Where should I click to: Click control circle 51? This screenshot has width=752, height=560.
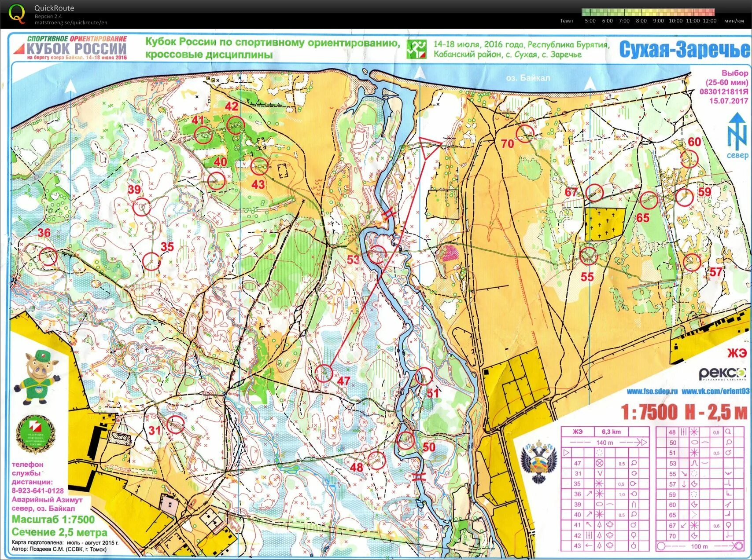coord(424,377)
